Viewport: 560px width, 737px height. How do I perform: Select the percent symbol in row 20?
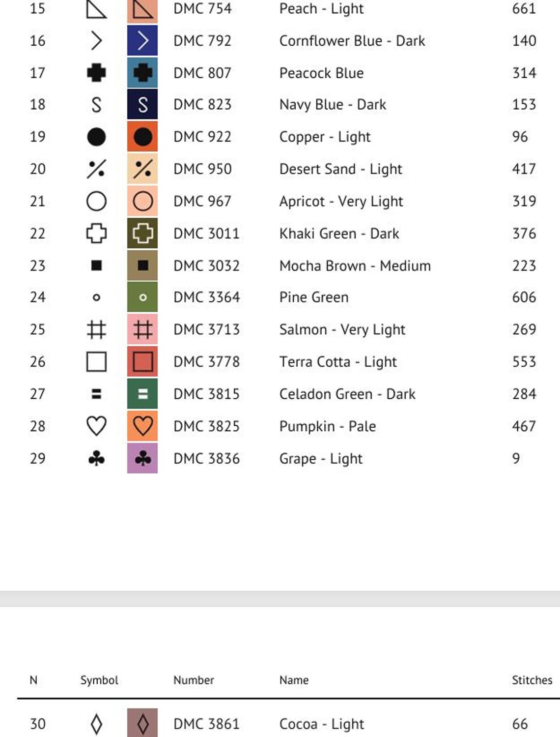click(96, 169)
